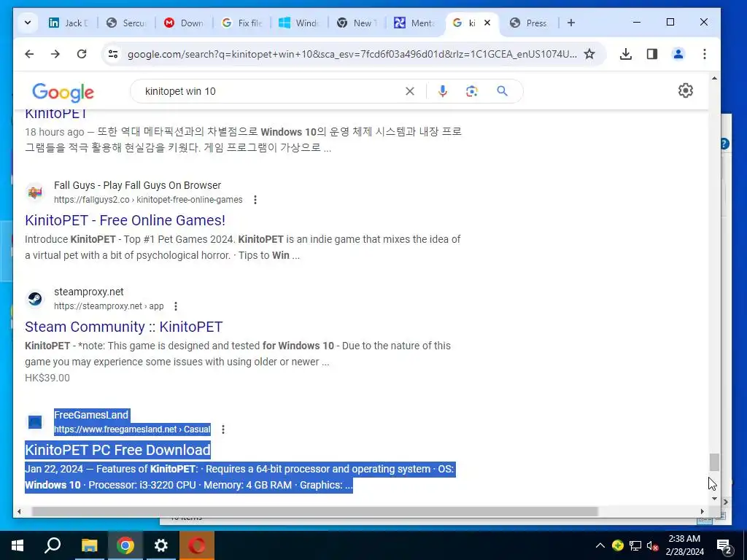Click Fall Guys site favicon

coord(35,192)
